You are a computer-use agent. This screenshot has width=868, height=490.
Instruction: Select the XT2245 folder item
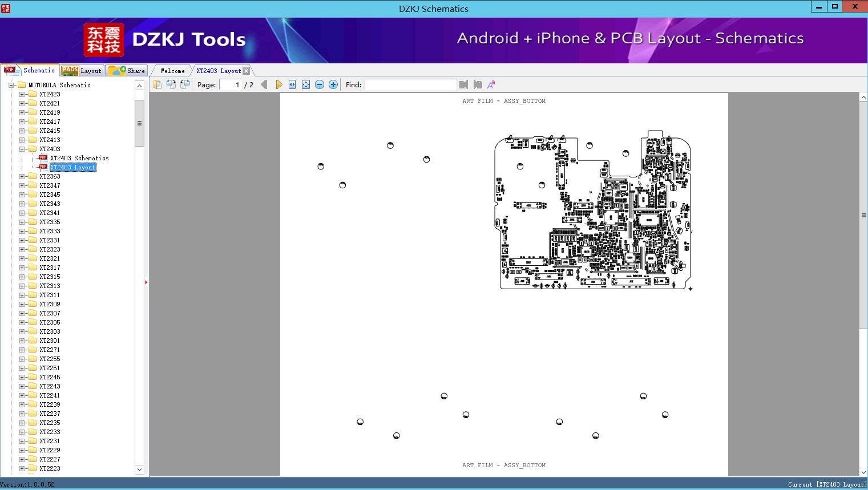50,377
